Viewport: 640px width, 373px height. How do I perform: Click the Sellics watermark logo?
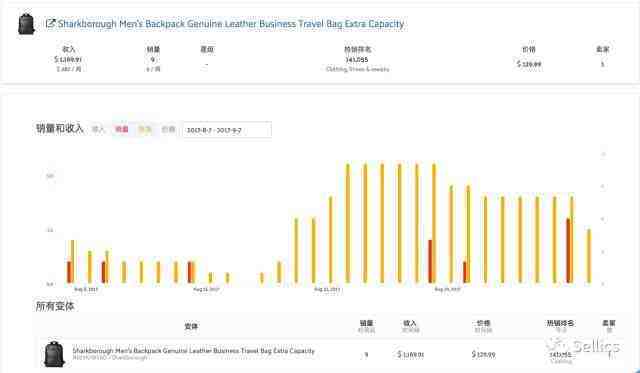pos(584,346)
